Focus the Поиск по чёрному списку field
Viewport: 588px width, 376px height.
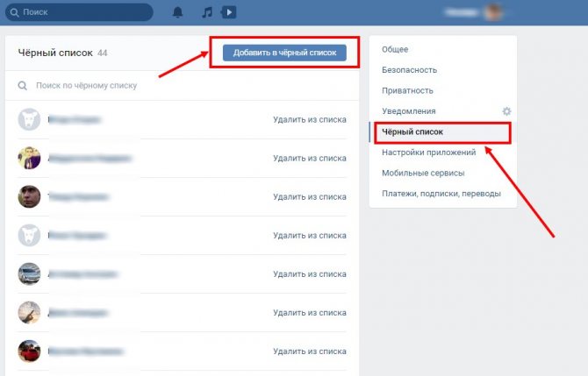[183, 86]
